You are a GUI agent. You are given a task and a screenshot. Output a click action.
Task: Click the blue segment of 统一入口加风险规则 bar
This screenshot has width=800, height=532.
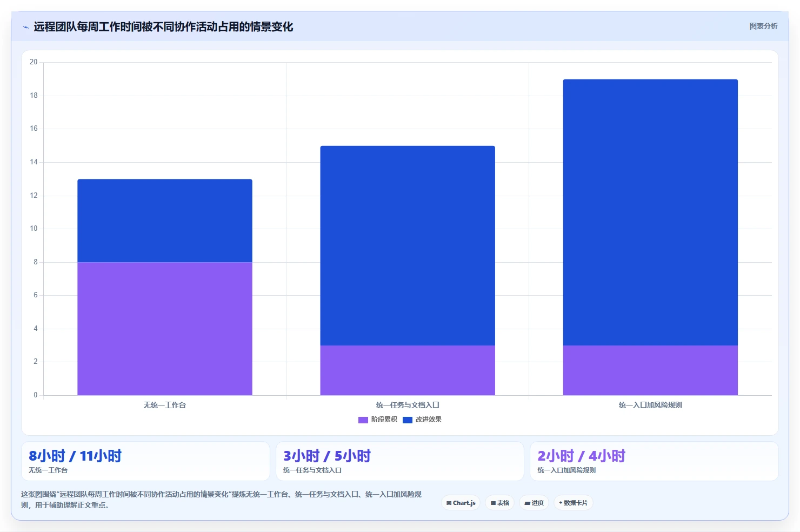[650, 212]
